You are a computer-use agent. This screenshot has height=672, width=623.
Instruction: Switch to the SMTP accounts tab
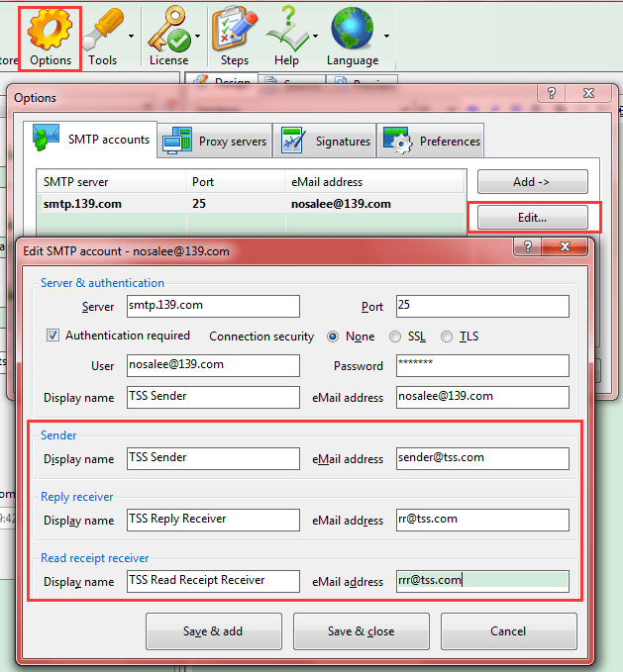[x=90, y=140]
